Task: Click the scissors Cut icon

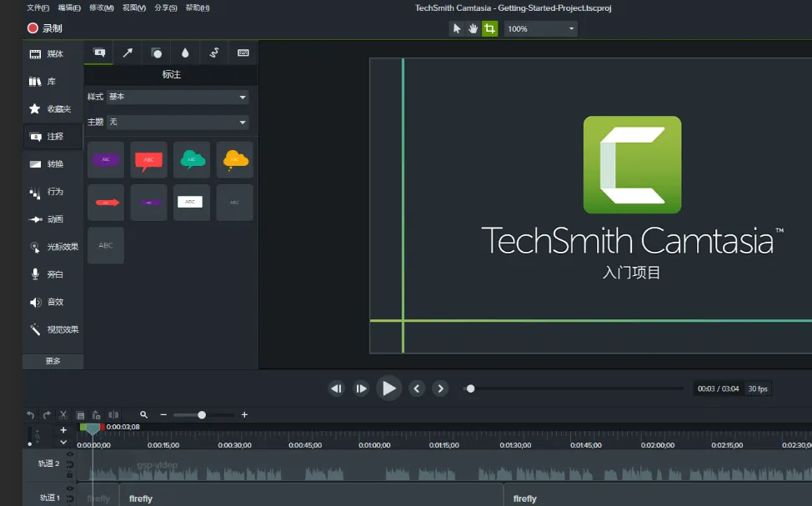Action: (63, 415)
